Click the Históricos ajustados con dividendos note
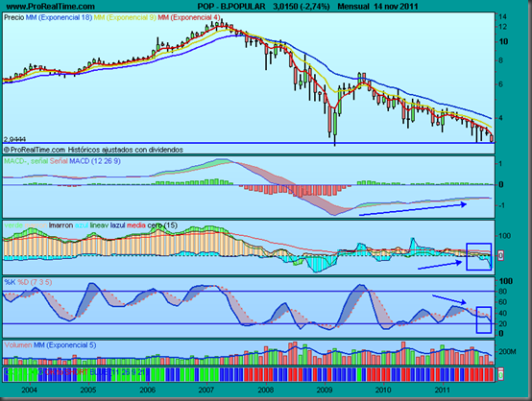This screenshot has width=532, height=401. pos(125,150)
